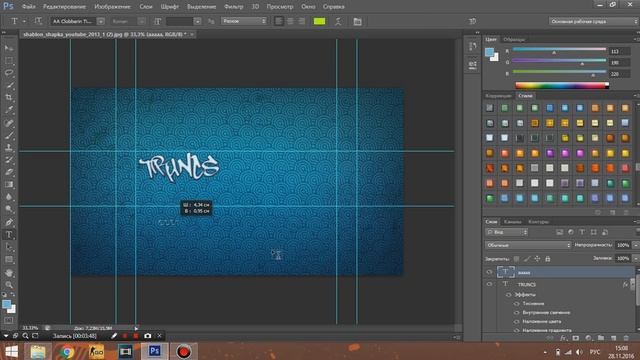Select the Brush tool
This screenshot has width=640, height=360.
coord(9,135)
